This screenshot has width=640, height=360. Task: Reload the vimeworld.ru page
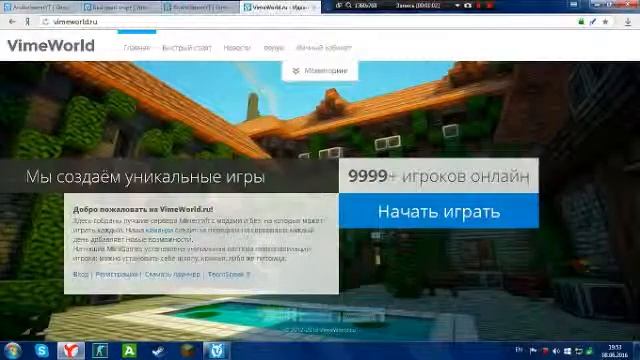pyautogui.click(x=45, y=22)
